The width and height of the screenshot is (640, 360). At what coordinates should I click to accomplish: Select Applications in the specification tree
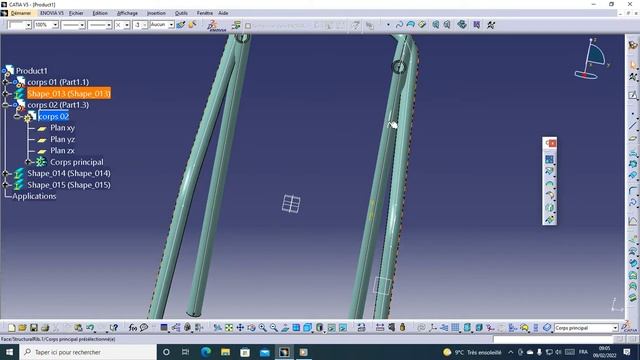coord(34,196)
